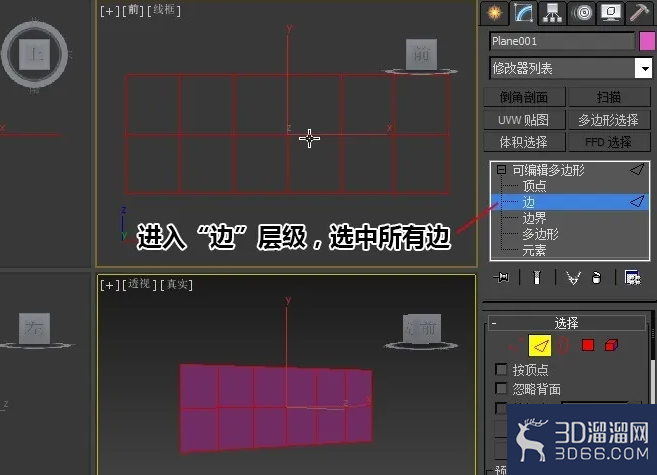Open Configure Modifier Sets icon
This screenshot has width=657, height=475.
(x=632, y=277)
